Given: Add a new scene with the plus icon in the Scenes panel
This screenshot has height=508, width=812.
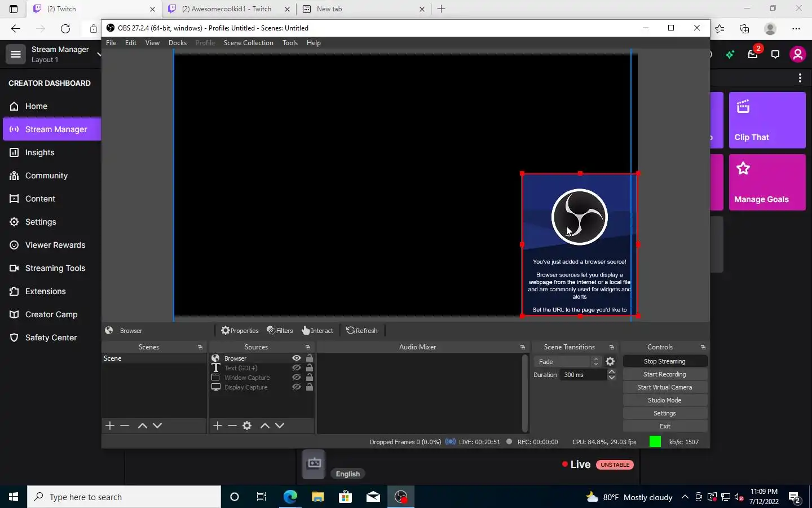Looking at the screenshot, I should 110,426.
